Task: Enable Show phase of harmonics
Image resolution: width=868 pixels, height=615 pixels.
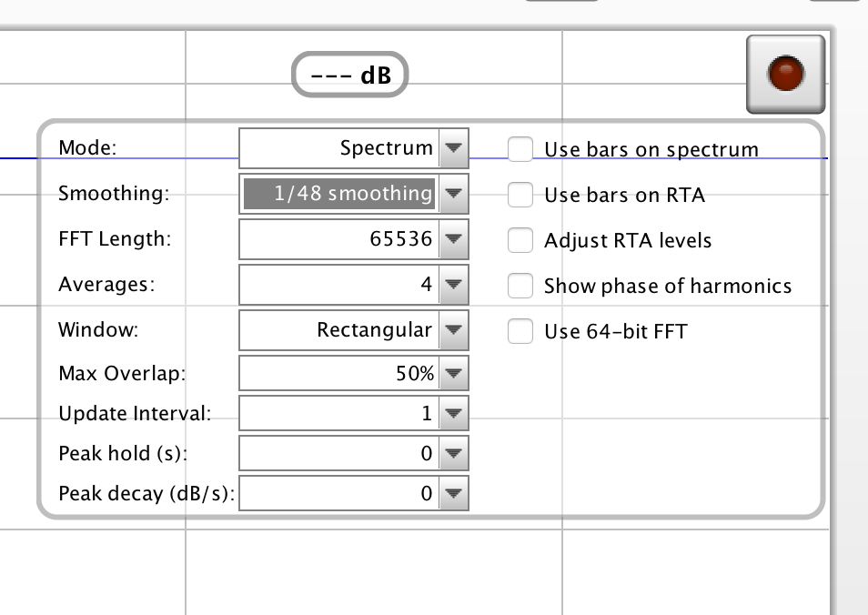Action: (520, 286)
